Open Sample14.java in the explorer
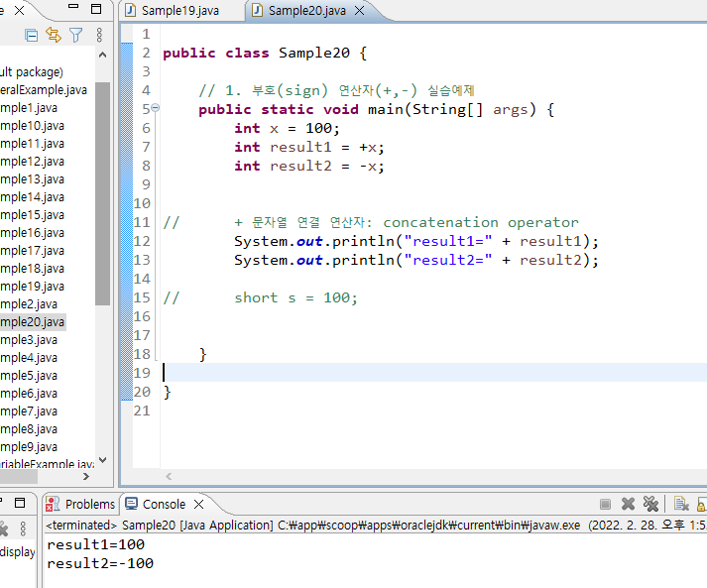 coord(32,197)
